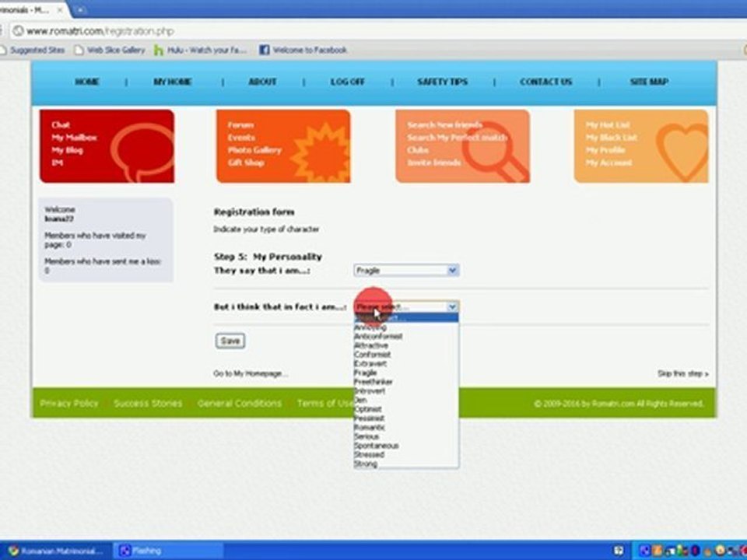Screen dimensions: 747x560
Task: Open General Conditions footer link
Action: coord(240,404)
